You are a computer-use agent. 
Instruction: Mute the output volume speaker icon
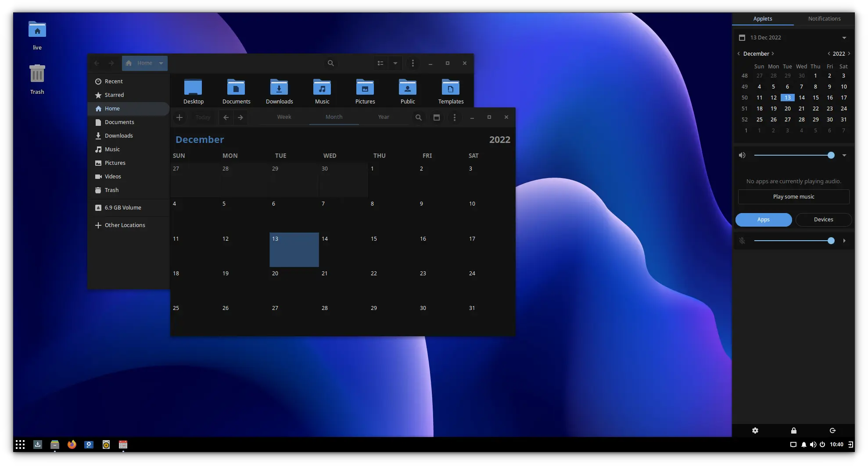(x=742, y=155)
